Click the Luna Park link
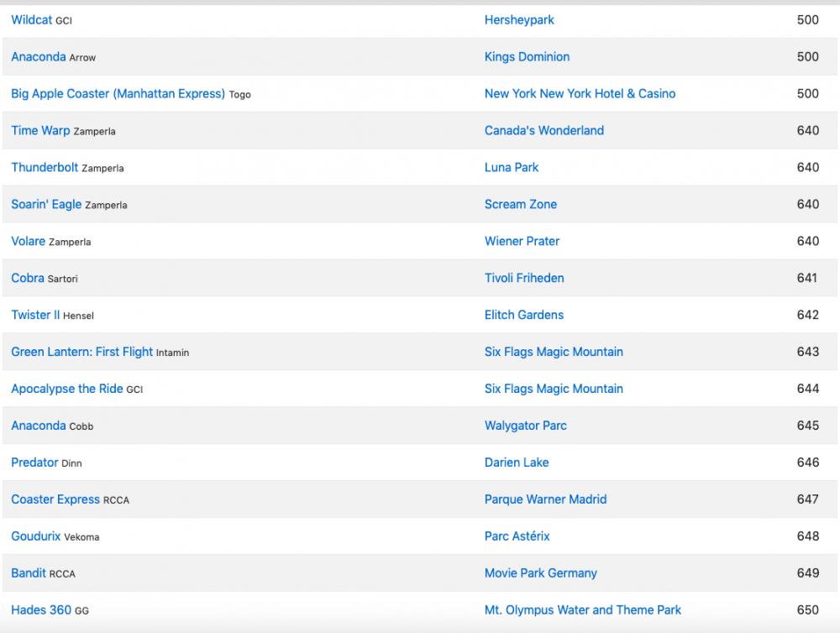The height and width of the screenshot is (633, 840). 512,168
